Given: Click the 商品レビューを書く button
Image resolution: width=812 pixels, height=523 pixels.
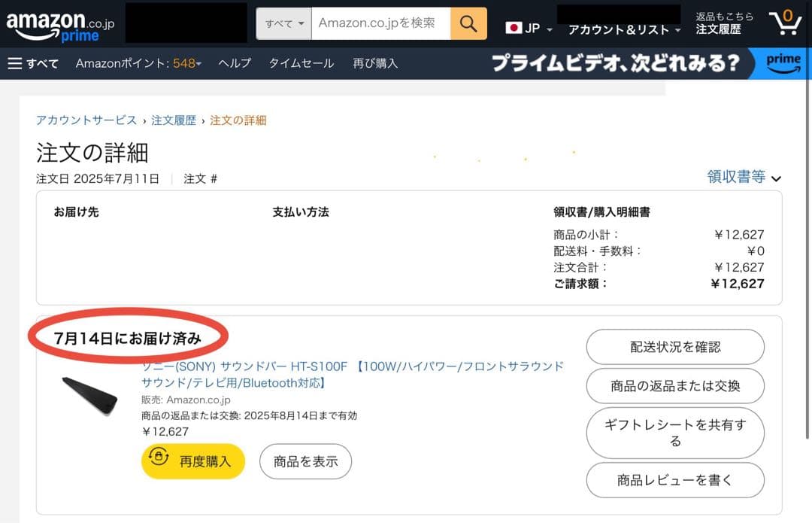Looking at the screenshot, I should [674, 480].
